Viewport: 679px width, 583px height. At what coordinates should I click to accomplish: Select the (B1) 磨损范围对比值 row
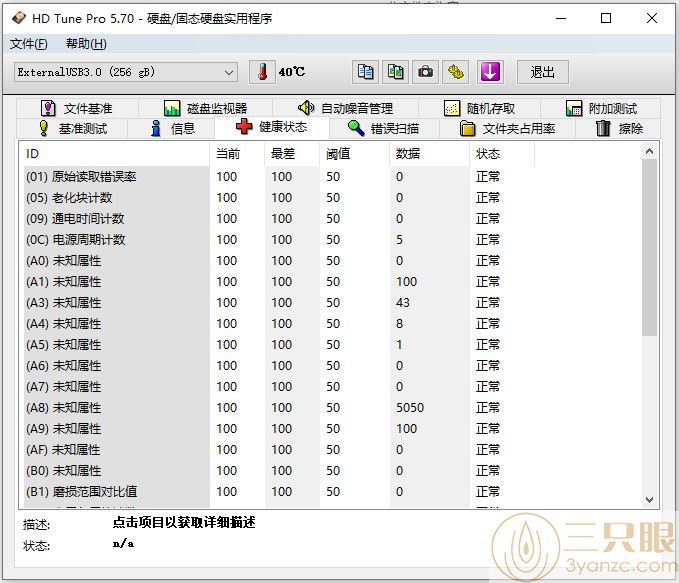[x=277, y=492]
